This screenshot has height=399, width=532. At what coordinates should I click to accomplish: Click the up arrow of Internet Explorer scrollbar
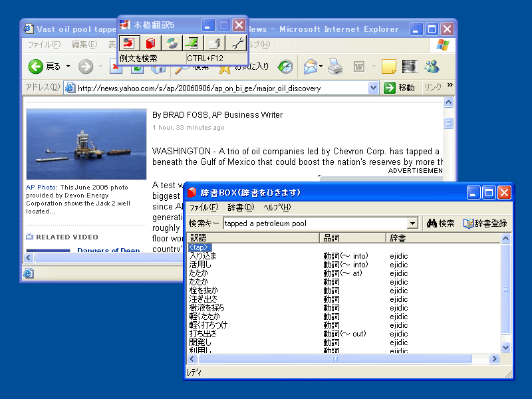click(448, 102)
